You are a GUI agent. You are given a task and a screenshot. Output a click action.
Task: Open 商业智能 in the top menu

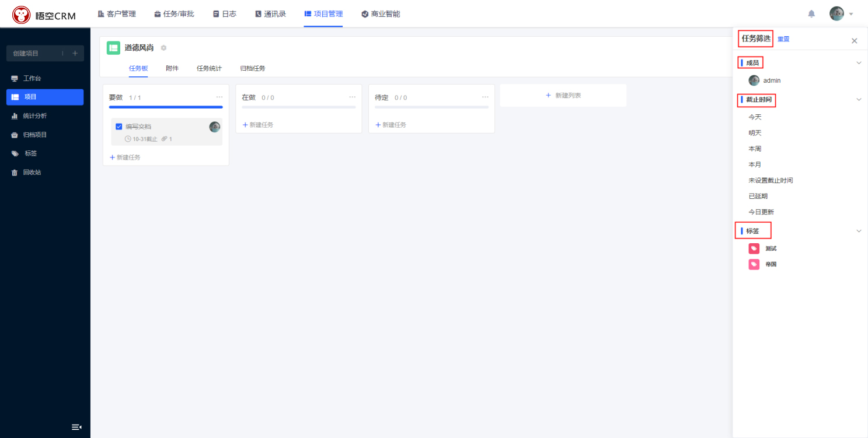(x=381, y=14)
